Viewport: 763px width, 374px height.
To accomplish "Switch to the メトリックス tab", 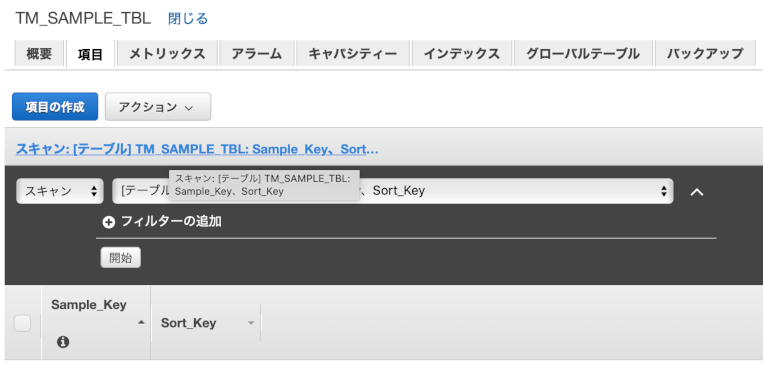I will [167, 53].
